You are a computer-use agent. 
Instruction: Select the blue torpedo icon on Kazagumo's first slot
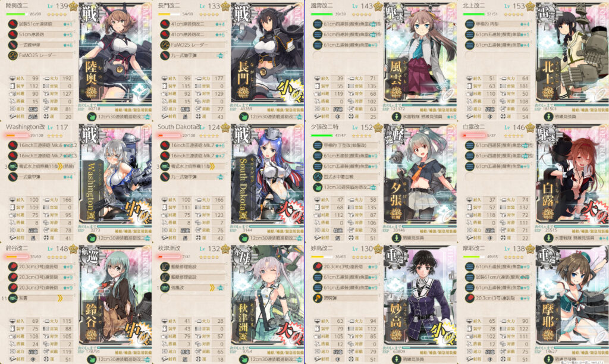click(x=318, y=24)
